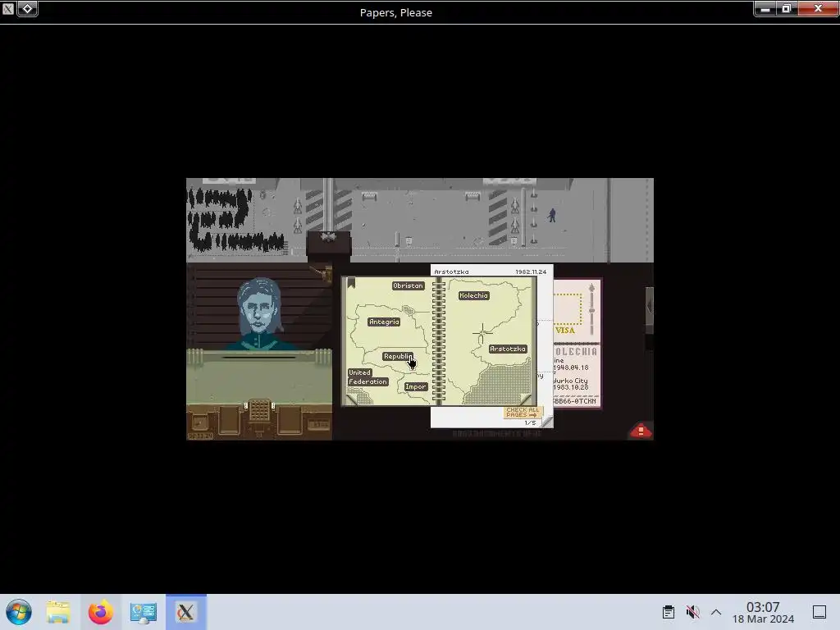Open File Explorer from taskbar
840x630 pixels.
point(58,612)
